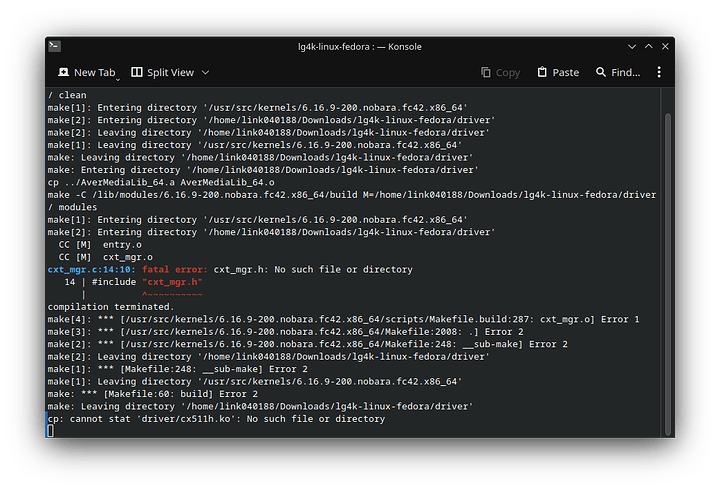The width and height of the screenshot is (720, 491).
Task: Click the Paste button
Action: [558, 73]
